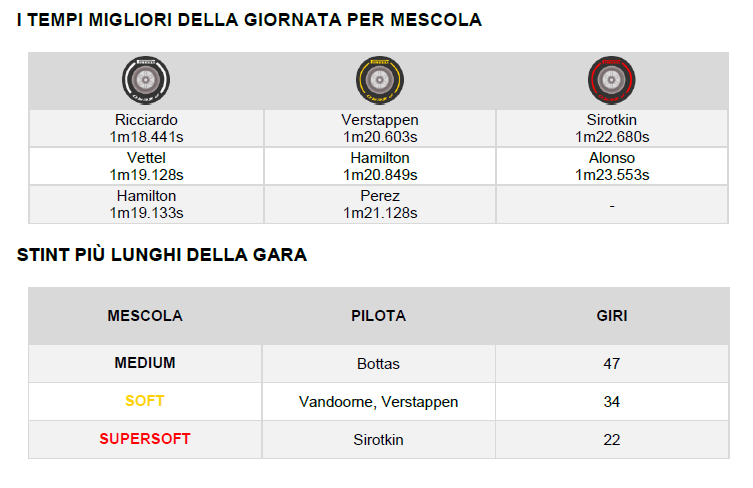Select the Vandoorne, Verstappen cell
Viewport: 753px width, 488px height.
(378, 401)
